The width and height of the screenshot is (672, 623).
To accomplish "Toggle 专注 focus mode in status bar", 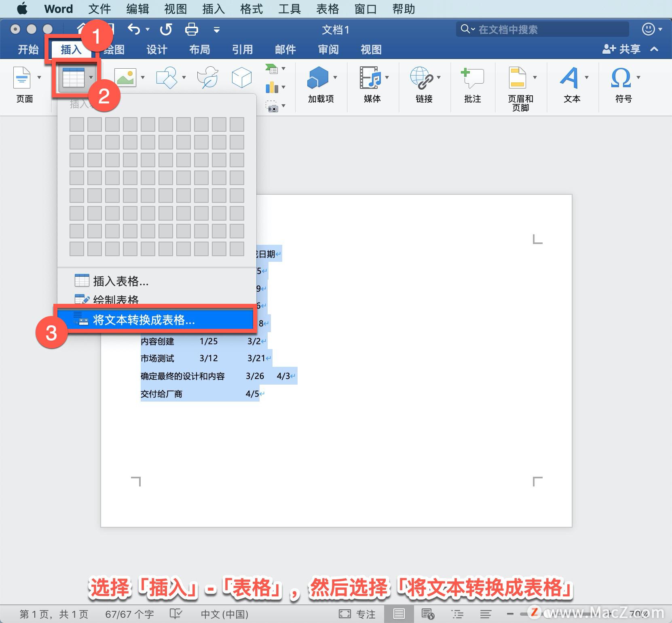I will [358, 614].
